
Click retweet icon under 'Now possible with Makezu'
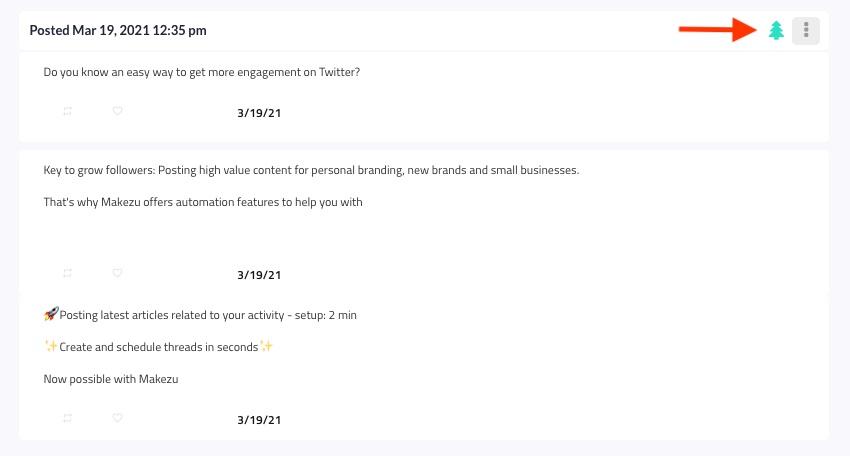pyautogui.click(x=67, y=418)
